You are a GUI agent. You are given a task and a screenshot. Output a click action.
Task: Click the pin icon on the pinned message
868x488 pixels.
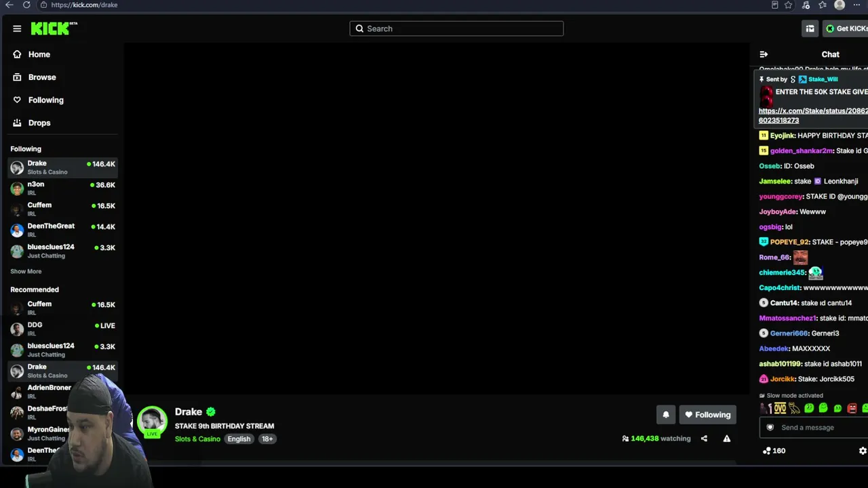(762, 79)
